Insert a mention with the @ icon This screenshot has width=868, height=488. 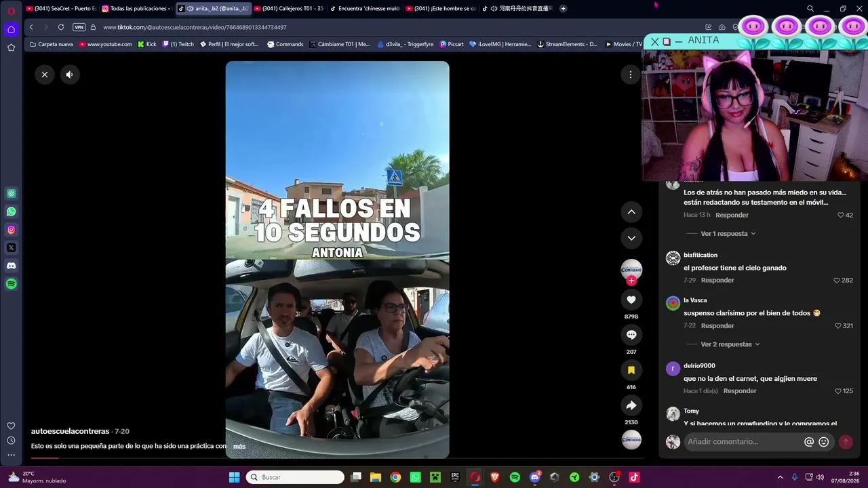coord(809,442)
